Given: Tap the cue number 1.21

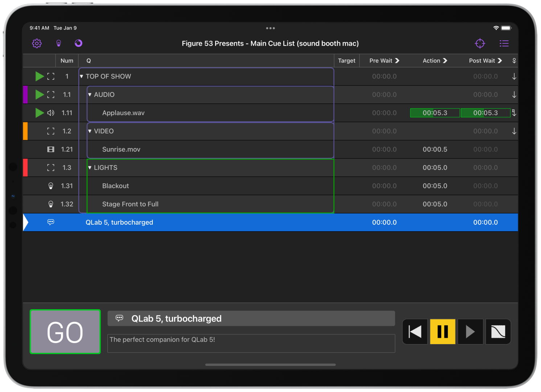Looking at the screenshot, I should pos(67,150).
